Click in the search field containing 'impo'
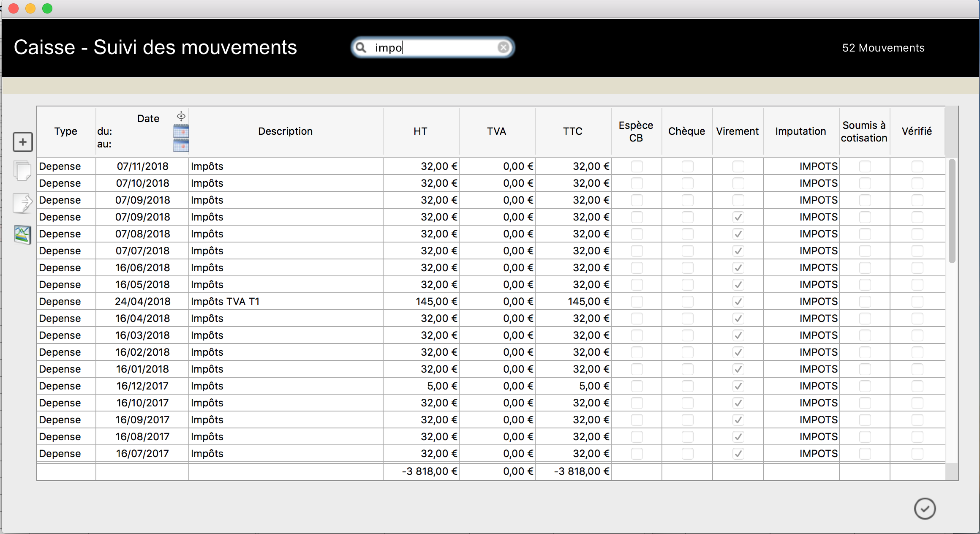 point(431,47)
